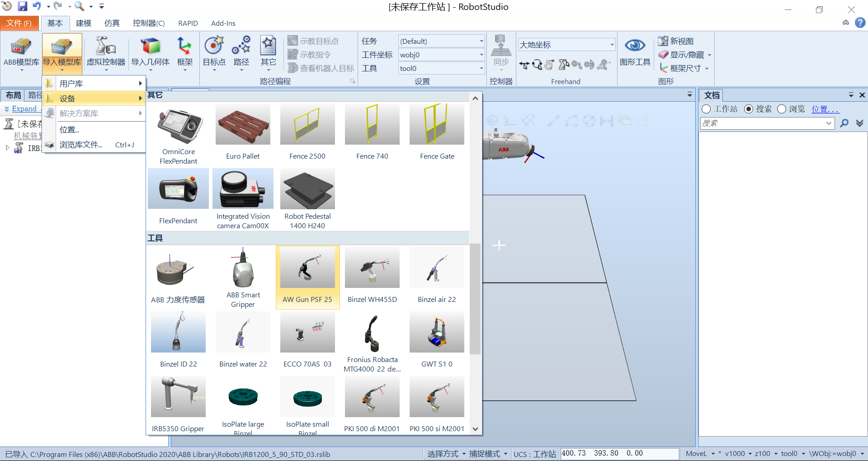Select the 浏览 radio button
Viewport: 868px width, 461px height.
782,109
